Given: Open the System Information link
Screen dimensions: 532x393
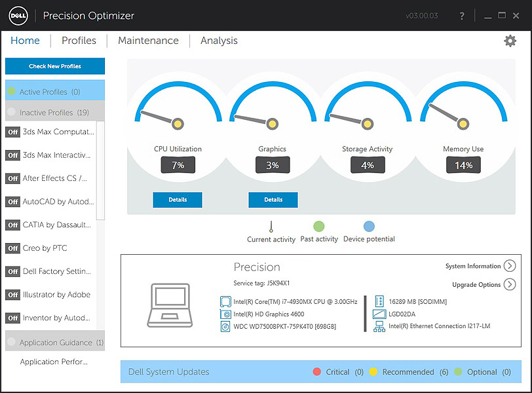Looking at the screenshot, I should click(x=473, y=266).
